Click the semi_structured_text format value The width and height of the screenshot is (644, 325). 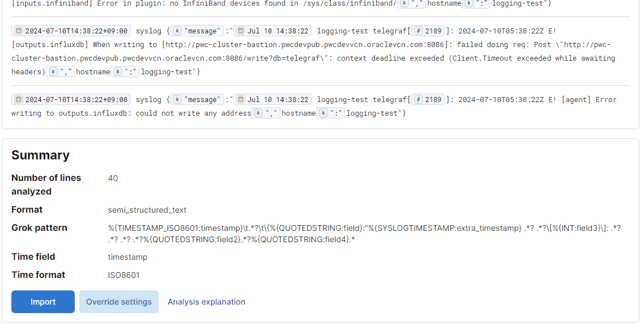147,210
